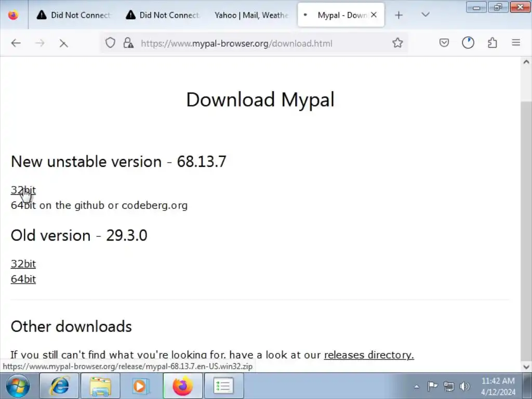Click the forward navigation arrow

[40, 43]
